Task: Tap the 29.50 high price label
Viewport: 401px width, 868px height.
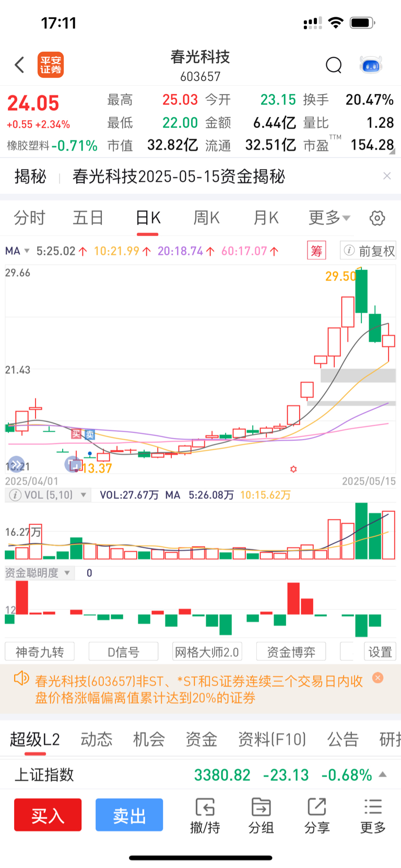Action: coord(341,276)
